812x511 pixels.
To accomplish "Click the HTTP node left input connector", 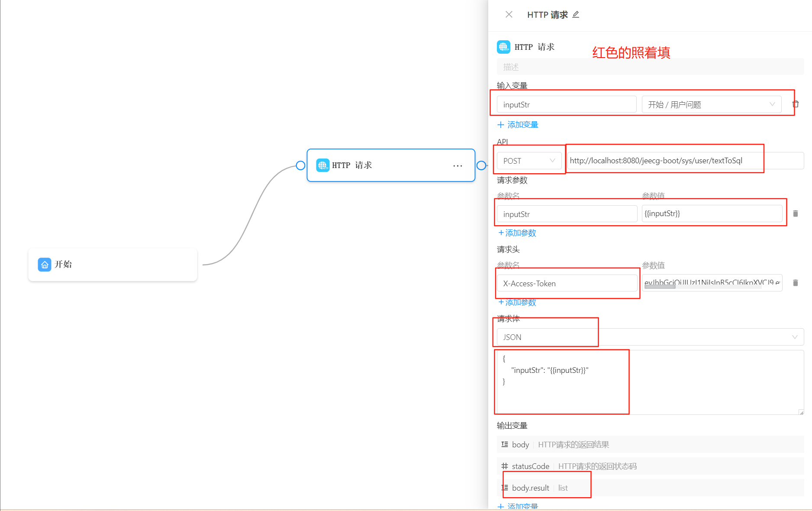I will click(300, 165).
